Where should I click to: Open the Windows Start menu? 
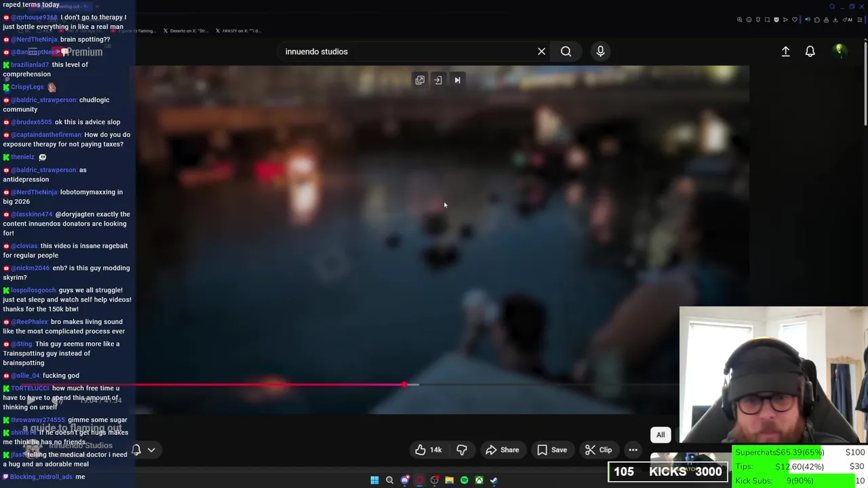pos(374,480)
